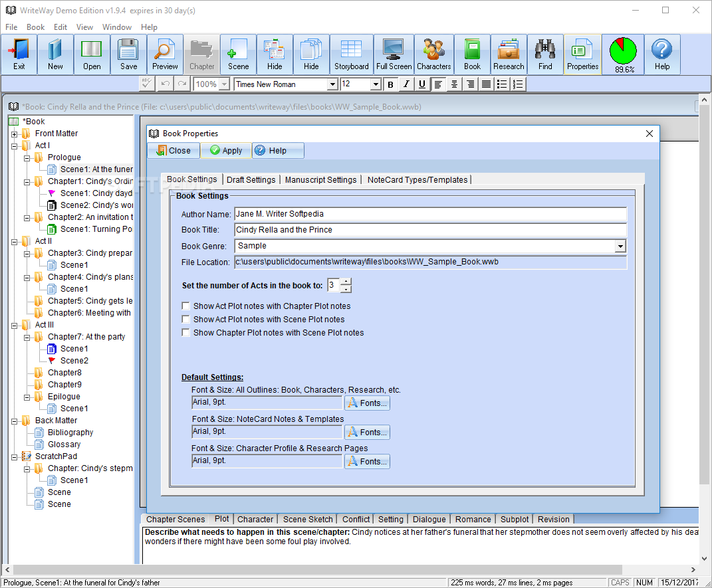Toggle underline formatting button
The height and width of the screenshot is (588, 712).
[422, 84]
